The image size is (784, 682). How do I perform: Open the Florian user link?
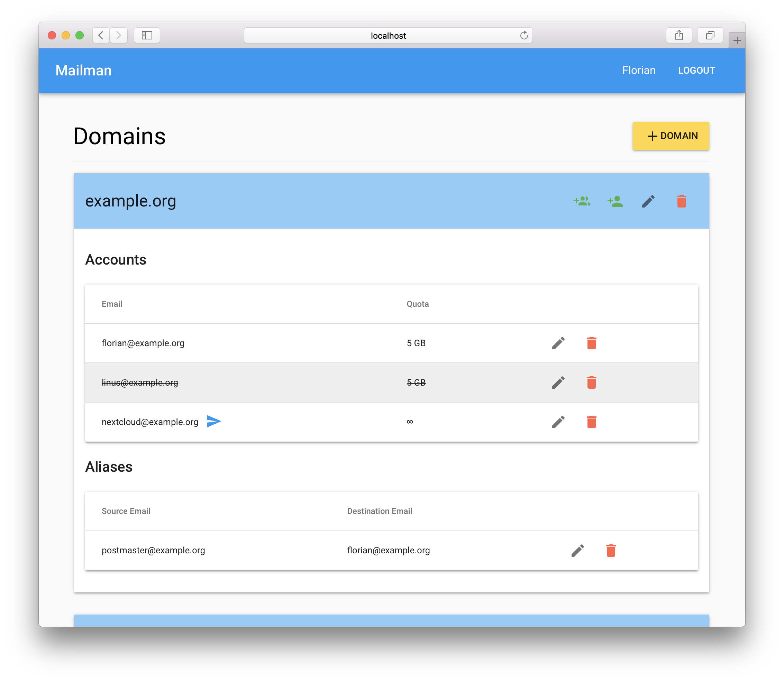tap(639, 71)
